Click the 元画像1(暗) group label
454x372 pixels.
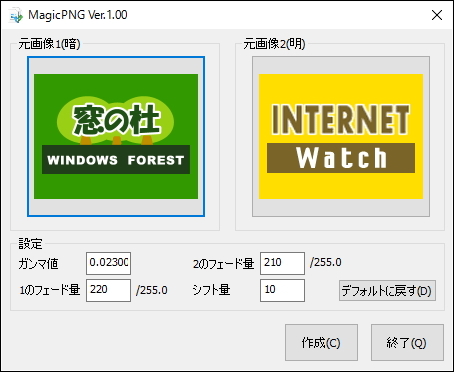[x=49, y=44]
